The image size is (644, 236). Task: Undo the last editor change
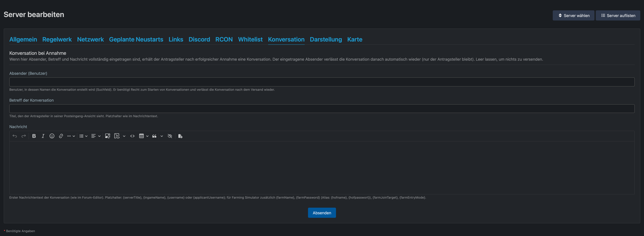(15, 136)
